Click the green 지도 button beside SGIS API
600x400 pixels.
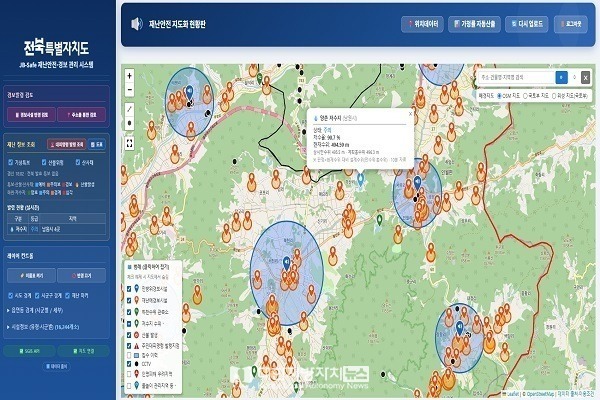83,351
